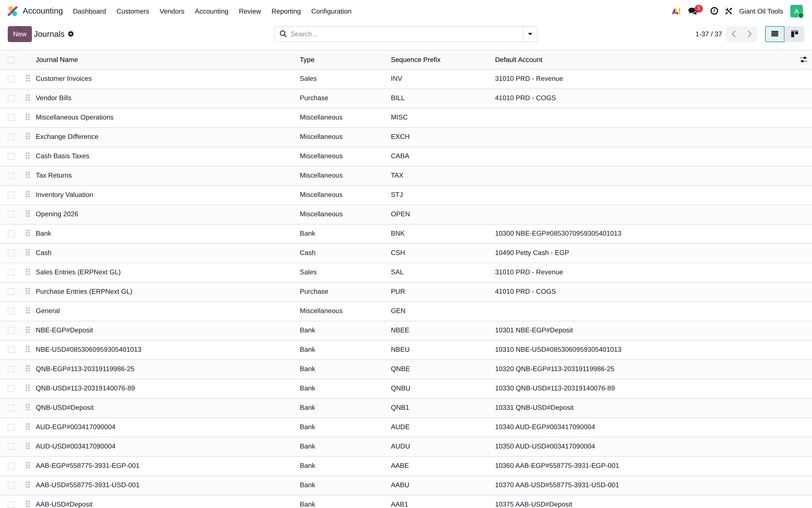This screenshot has width=812, height=508.
Task: Check the Exchange Difference row checkbox
Action: point(11,137)
